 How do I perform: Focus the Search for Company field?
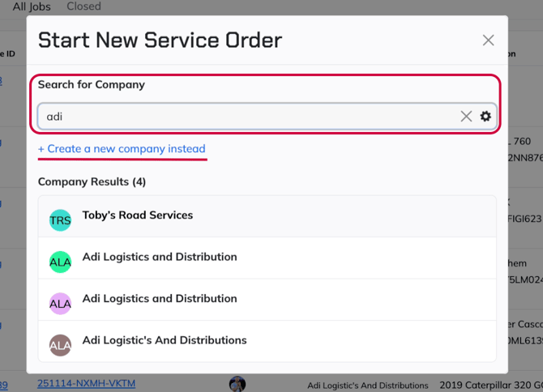(x=243, y=117)
